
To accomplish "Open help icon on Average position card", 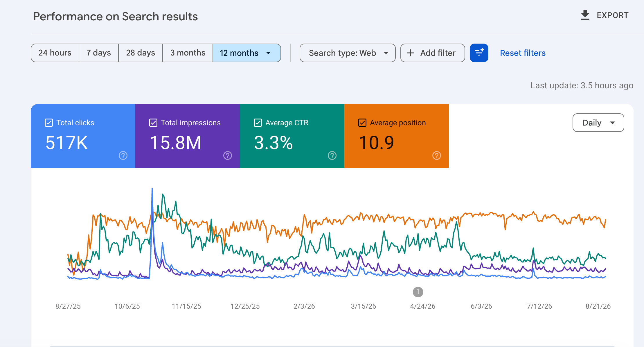I will (437, 155).
